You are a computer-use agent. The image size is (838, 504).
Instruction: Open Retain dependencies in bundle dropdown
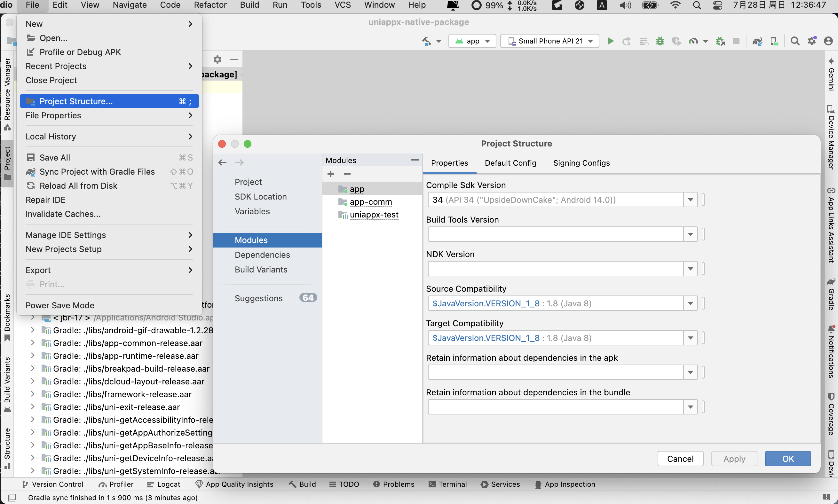click(690, 407)
